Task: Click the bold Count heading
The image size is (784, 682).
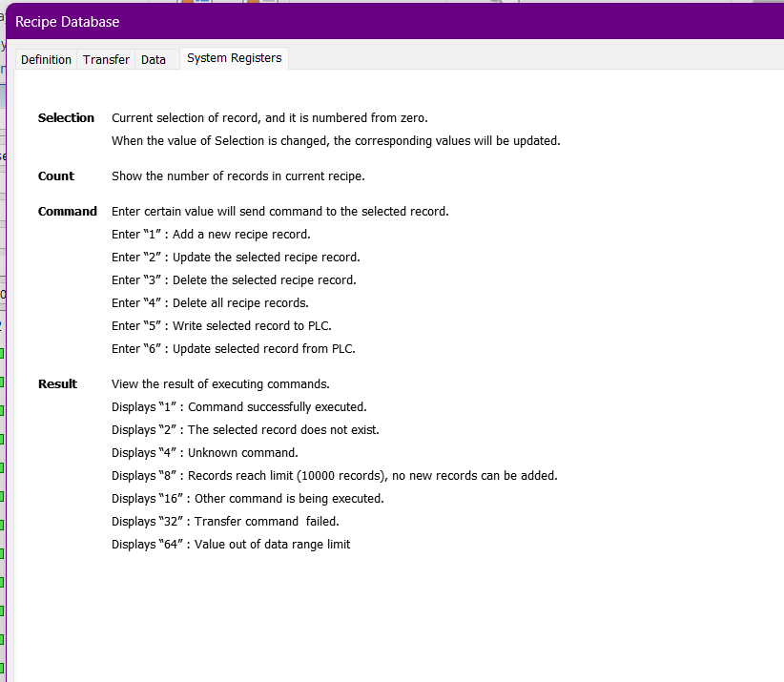Action: (56, 176)
